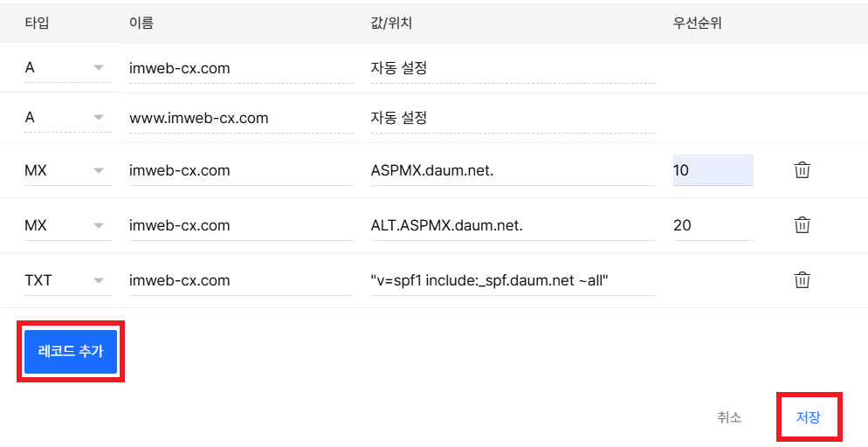Click the ASPMX.daum.net. value field
The image size is (868, 447).
512,170
